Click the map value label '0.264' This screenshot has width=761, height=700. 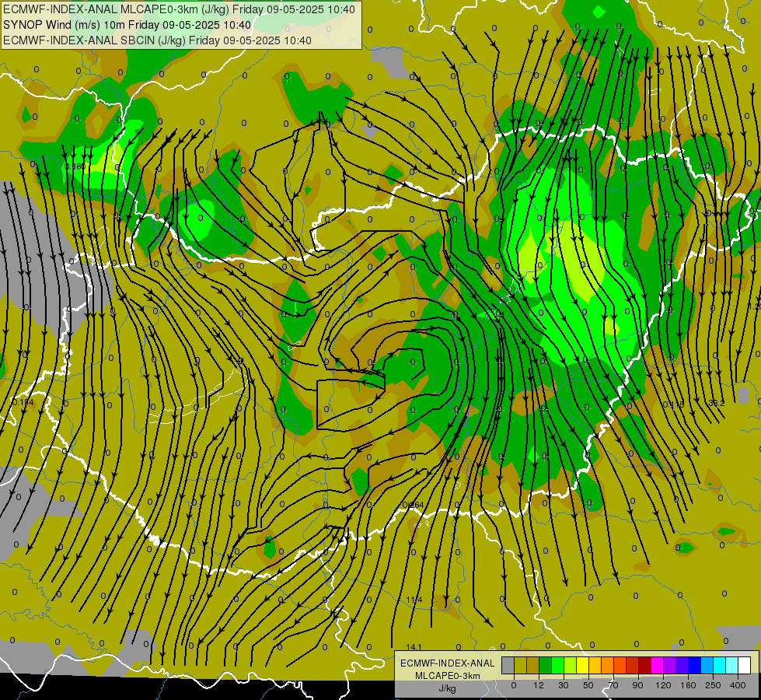(413, 505)
